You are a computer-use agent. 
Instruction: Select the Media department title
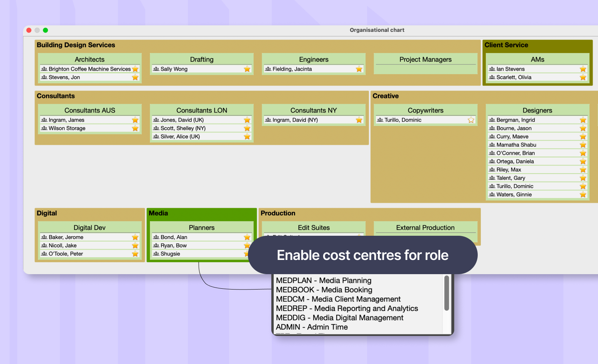158,213
